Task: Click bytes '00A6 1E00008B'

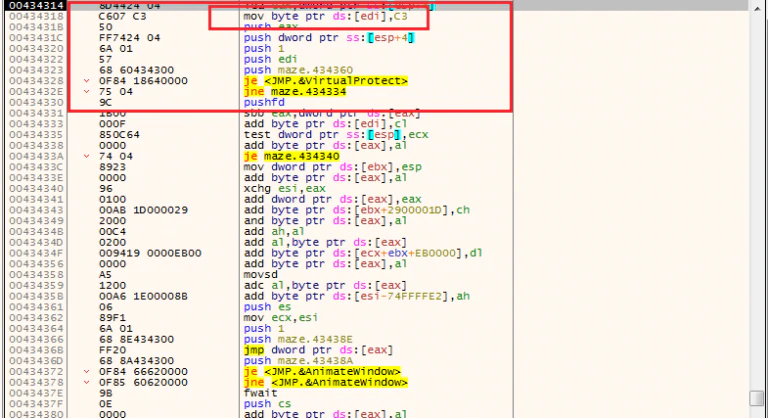Action: [x=143, y=296]
